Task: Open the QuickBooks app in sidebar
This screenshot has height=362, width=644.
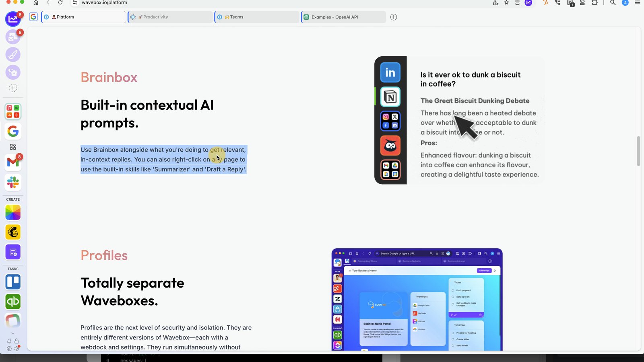Action: 13,302
